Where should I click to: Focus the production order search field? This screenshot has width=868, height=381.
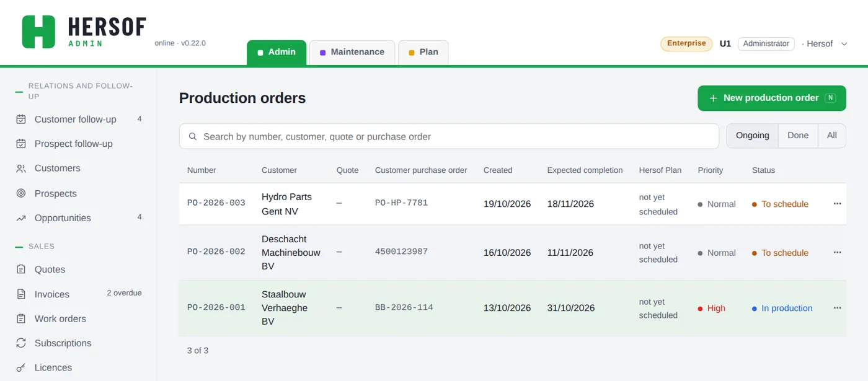click(449, 136)
